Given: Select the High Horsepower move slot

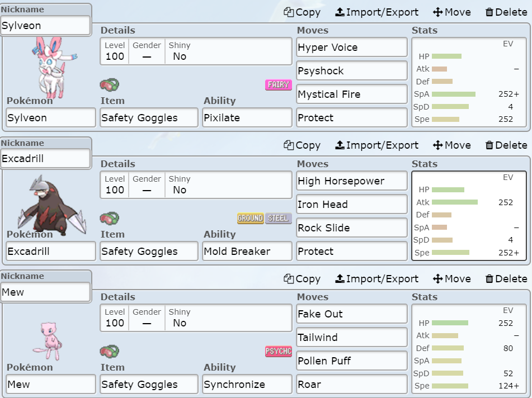Looking at the screenshot, I should (352, 181).
